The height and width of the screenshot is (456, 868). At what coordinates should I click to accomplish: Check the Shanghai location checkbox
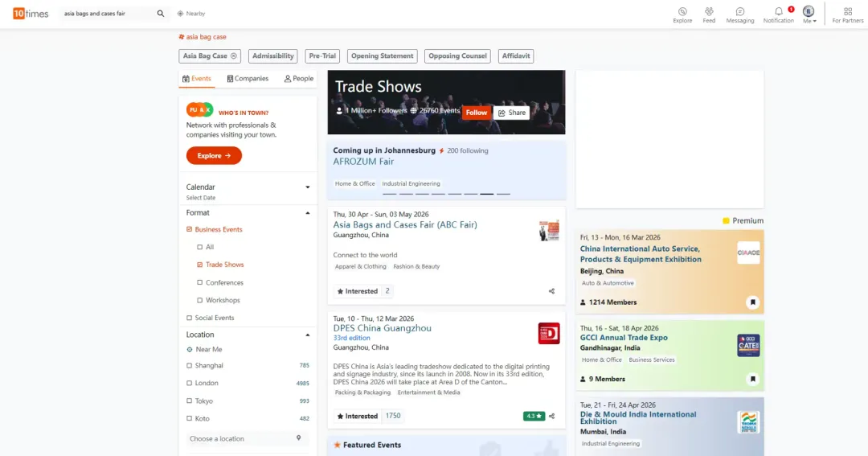(190, 366)
